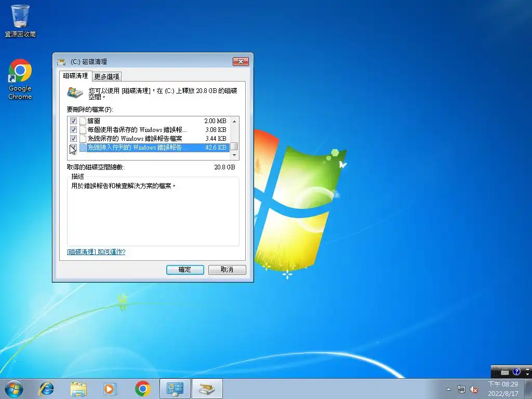Launch Windows Media Player from the taskbar
Viewport: 532px width, 399px height.
coord(110,389)
